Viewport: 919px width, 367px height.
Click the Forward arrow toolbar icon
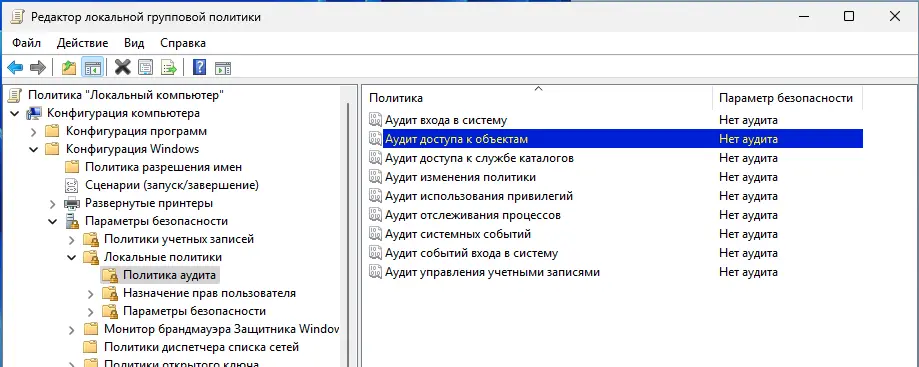(x=38, y=67)
